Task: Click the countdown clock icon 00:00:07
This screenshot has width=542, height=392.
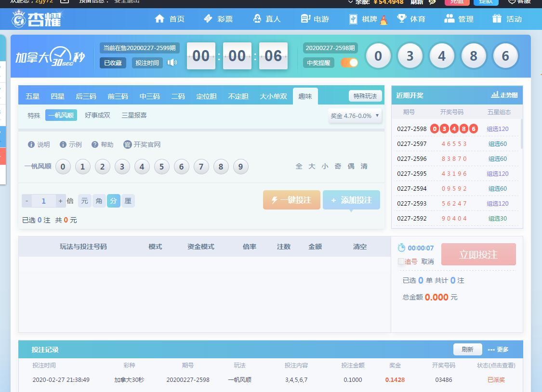Action: point(401,248)
